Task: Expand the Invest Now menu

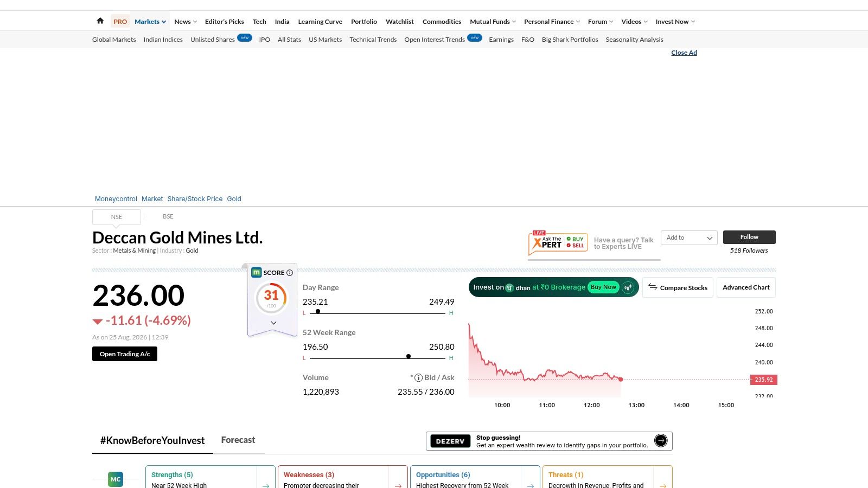Action: (x=675, y=22)
